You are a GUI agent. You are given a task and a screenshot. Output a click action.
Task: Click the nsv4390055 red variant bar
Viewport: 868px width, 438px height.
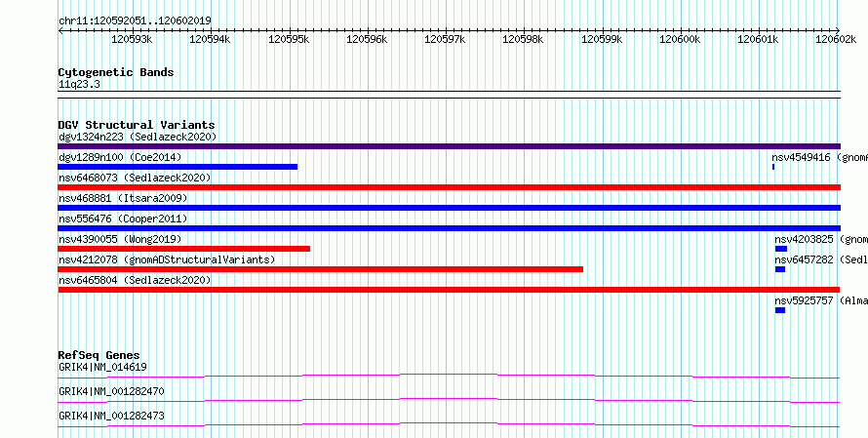183,249
